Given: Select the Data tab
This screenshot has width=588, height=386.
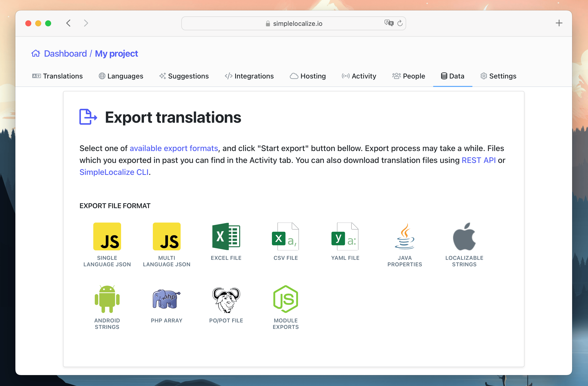Looking at the screenshot, I should click(x=453, y=76).
